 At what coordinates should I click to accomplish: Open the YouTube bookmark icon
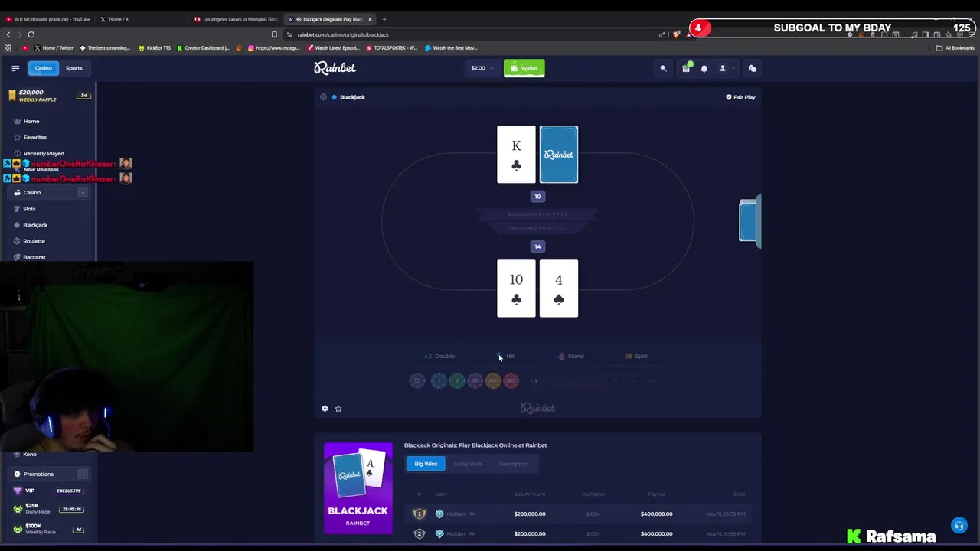(25, 48)
